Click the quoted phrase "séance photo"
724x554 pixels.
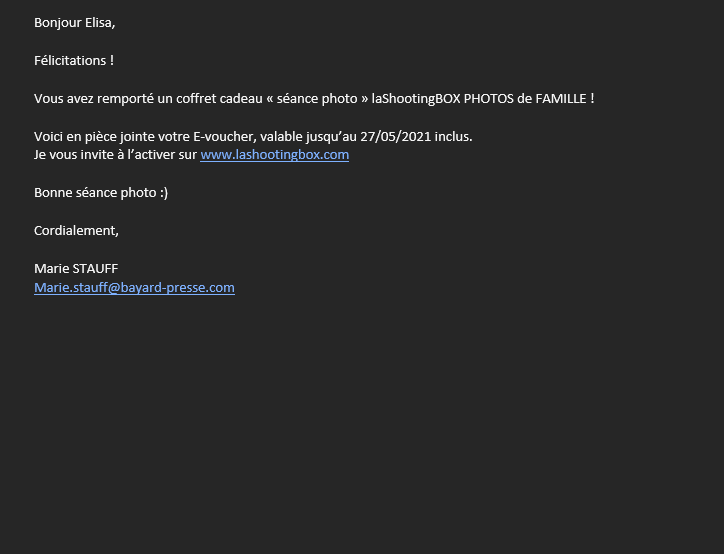[x=317, y=99]
